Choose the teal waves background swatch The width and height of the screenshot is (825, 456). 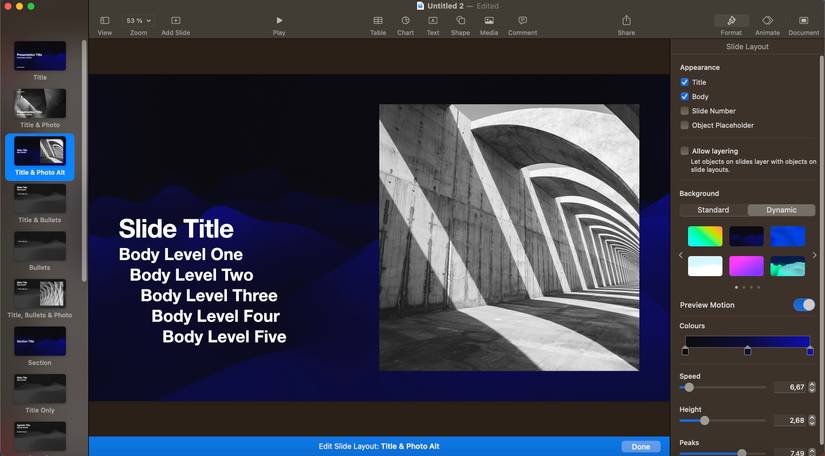coord(788,266)
